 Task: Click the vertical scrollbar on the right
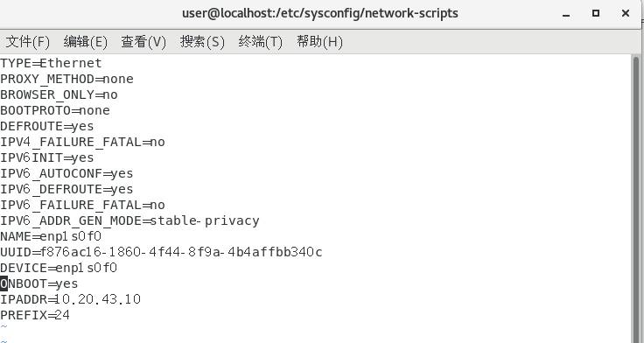click(x=637, y=199)
